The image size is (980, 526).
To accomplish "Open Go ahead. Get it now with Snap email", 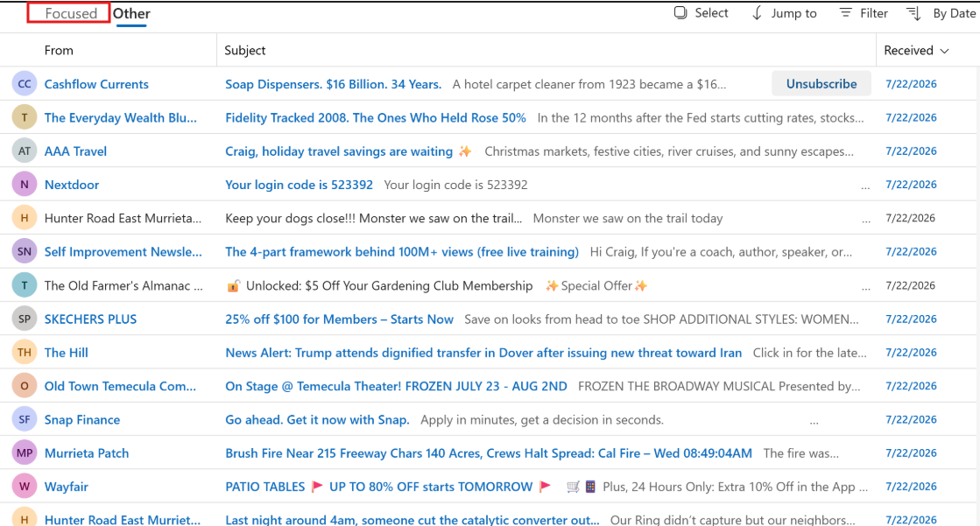I will [318, 420].
